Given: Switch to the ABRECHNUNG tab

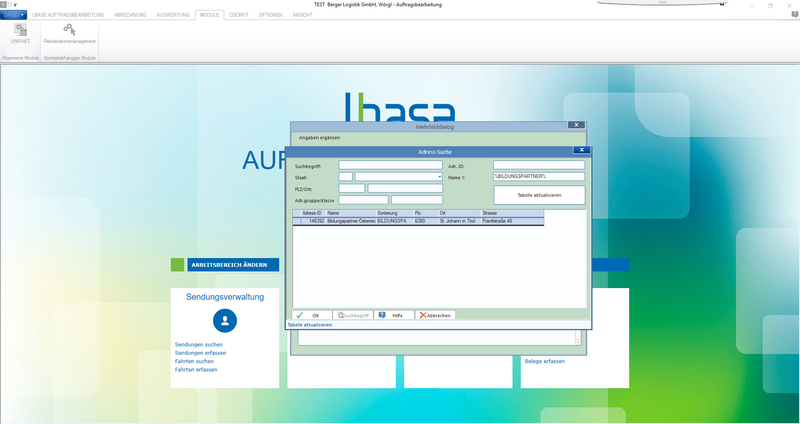Looking at the screenshot, I should (130, 15).
